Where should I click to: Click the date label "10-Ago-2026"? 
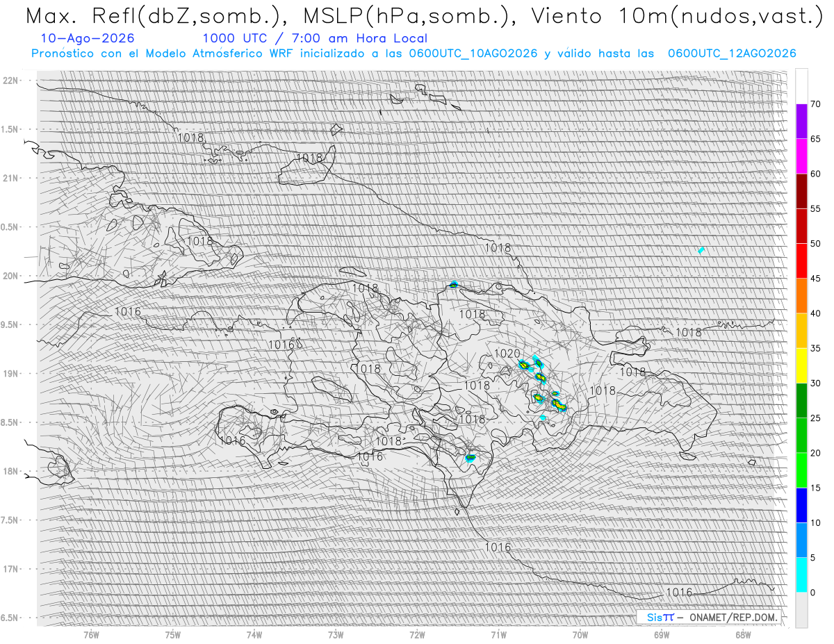coord(88,38)
